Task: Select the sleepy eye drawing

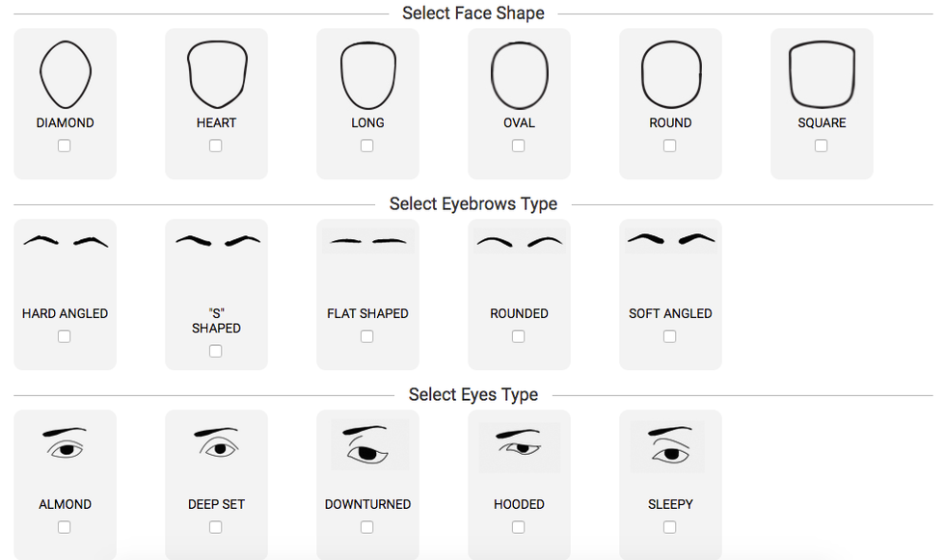Action: [668, 444]
